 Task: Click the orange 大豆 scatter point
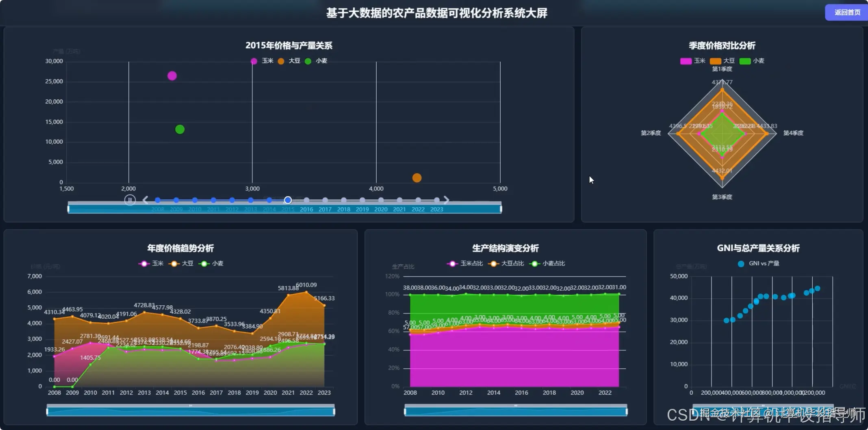pyautogui.click(x=417, y=178)
